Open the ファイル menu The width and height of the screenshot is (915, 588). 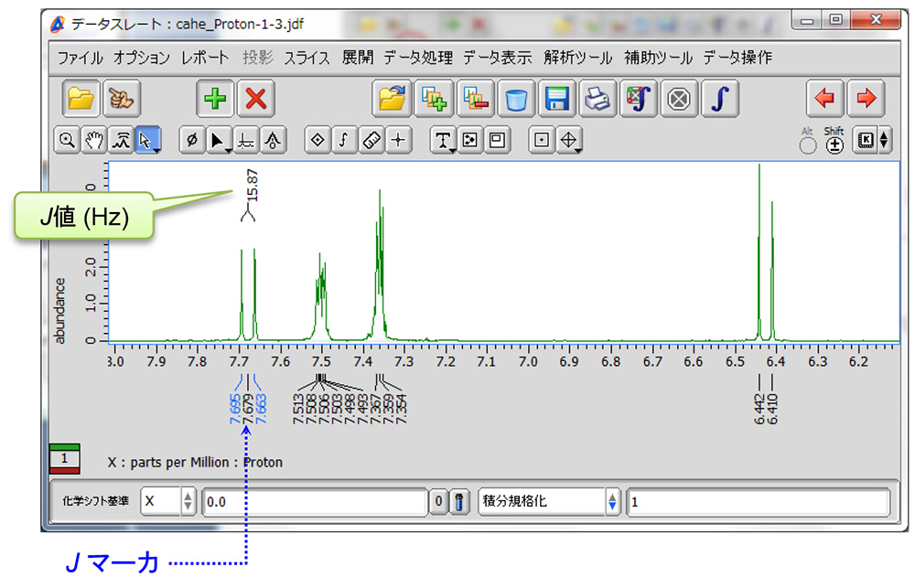tap(81, 58)
